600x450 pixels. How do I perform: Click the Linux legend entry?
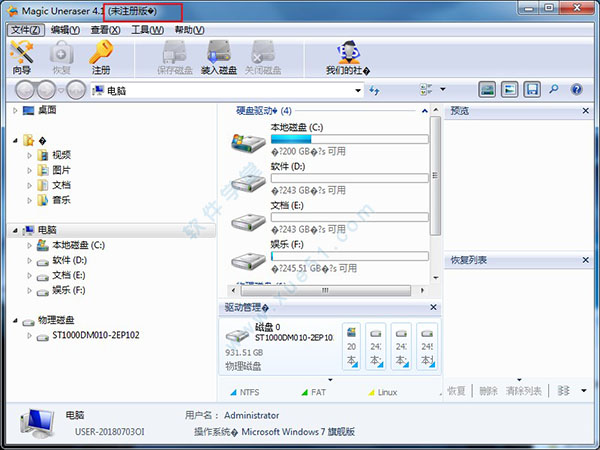[383, 392]
